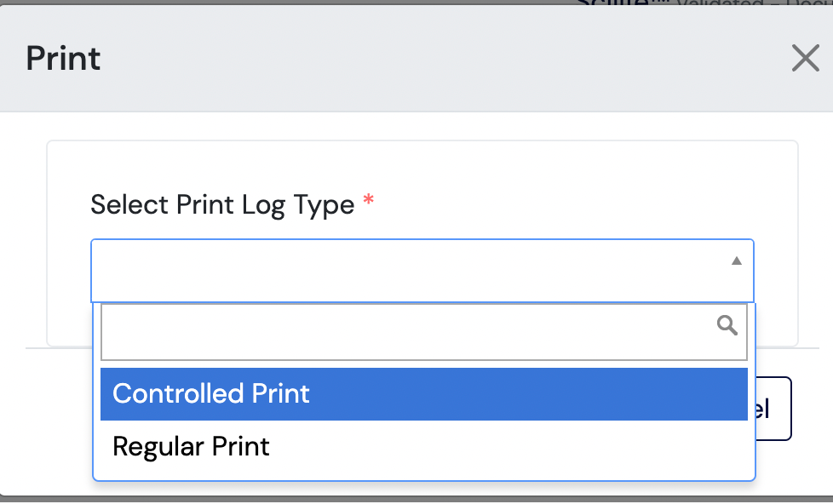Toggle the print log type dropdown triangle
Image resolution: width=833 pixels, height=504 pixels.
[736, 261]
